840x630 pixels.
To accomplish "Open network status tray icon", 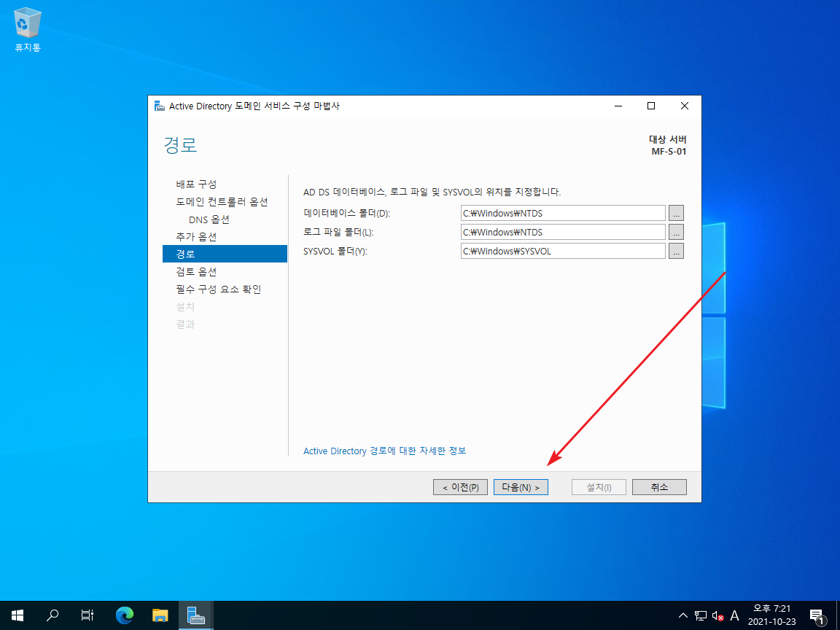I will click(x=700, y=615).
